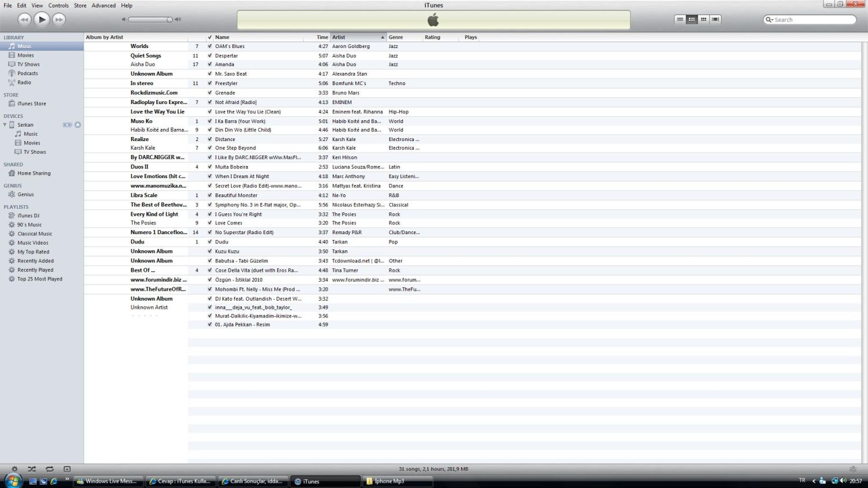868x488 pixels.
Task: Uncheck Grenade song checkbox
Action: [209, 93]
